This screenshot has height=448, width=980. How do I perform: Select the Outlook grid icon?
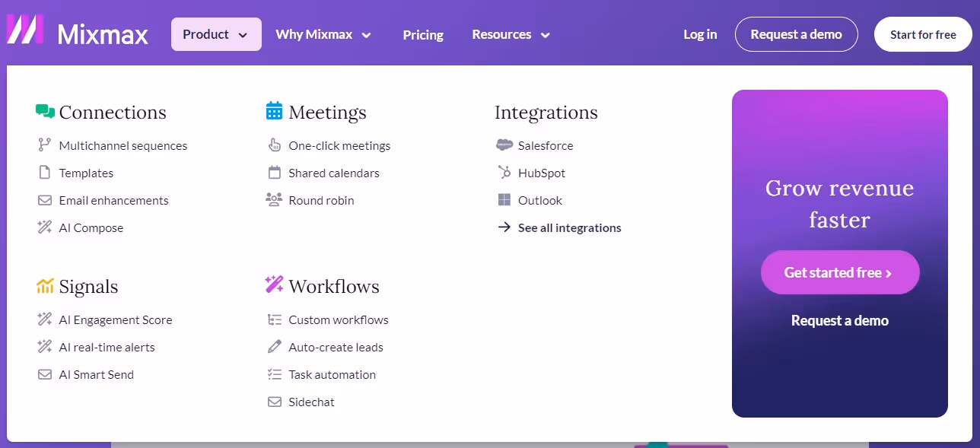tap(504, 200)
